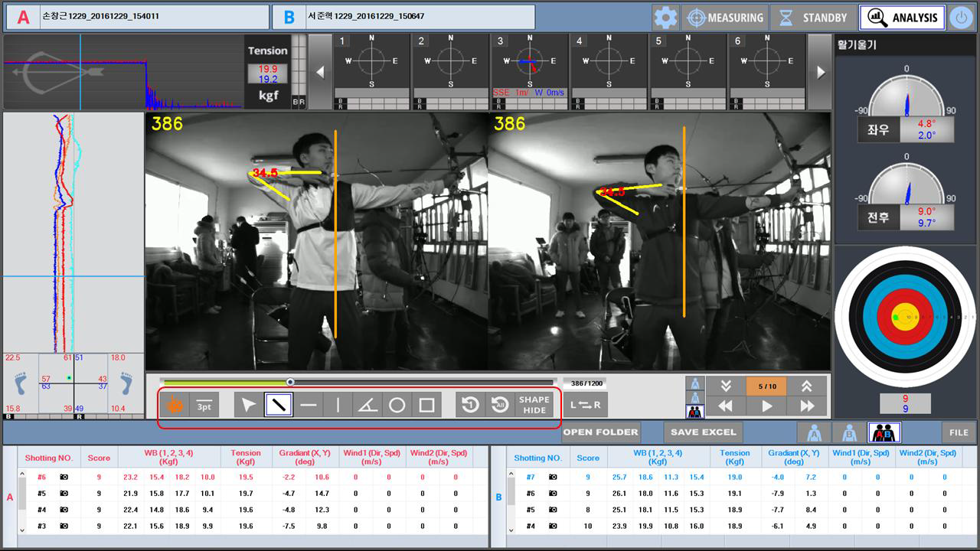This screenshot has height=551, width=980.
Task: Open camera icon for B shot #4
Action: (x=553, y=526)
